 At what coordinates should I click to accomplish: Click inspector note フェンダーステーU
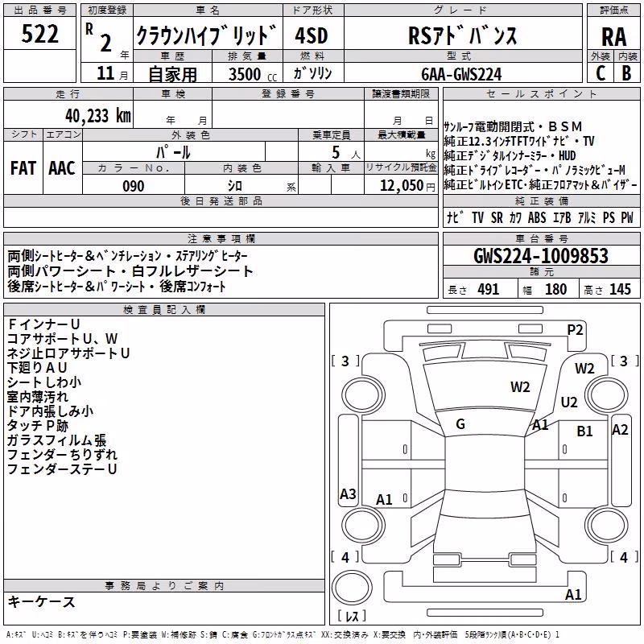tap(62, 469)
